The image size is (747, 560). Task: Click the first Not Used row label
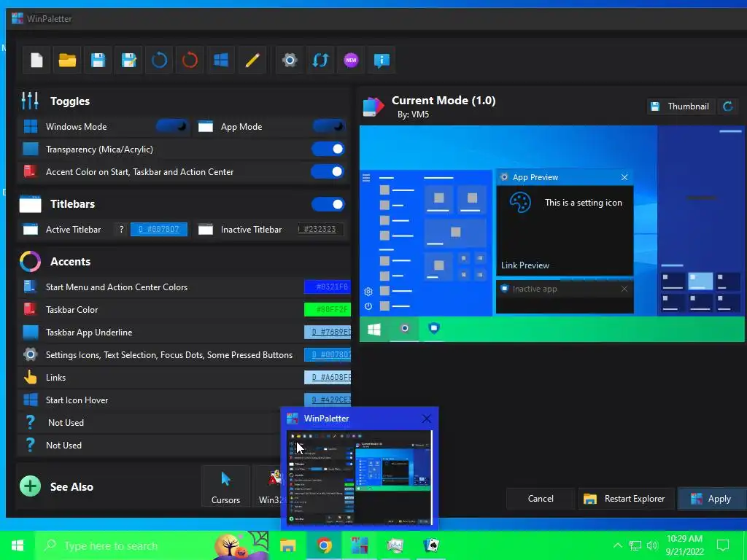(x=66, y=422)
